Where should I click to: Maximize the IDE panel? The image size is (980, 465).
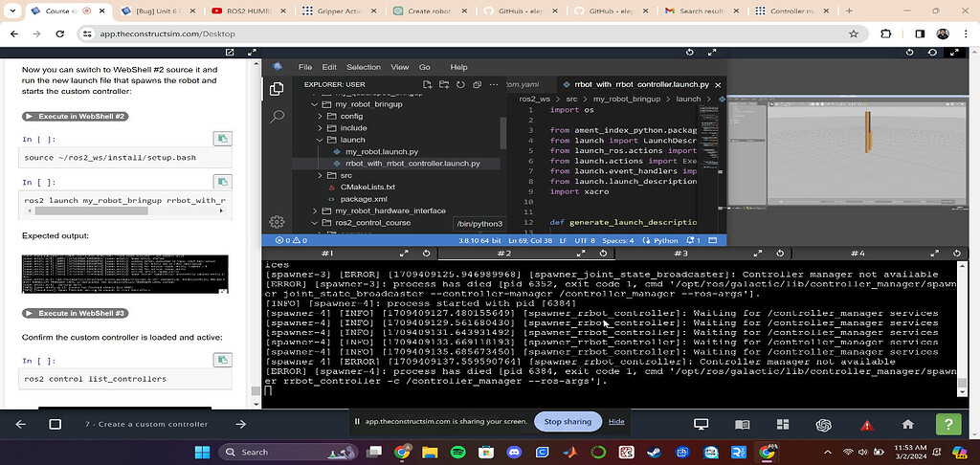(x=712, y=53)
